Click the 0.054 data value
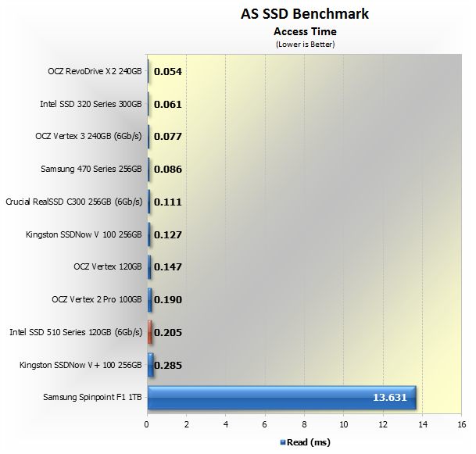The width and height of the screenshot is (476, 454). point(168,72)
